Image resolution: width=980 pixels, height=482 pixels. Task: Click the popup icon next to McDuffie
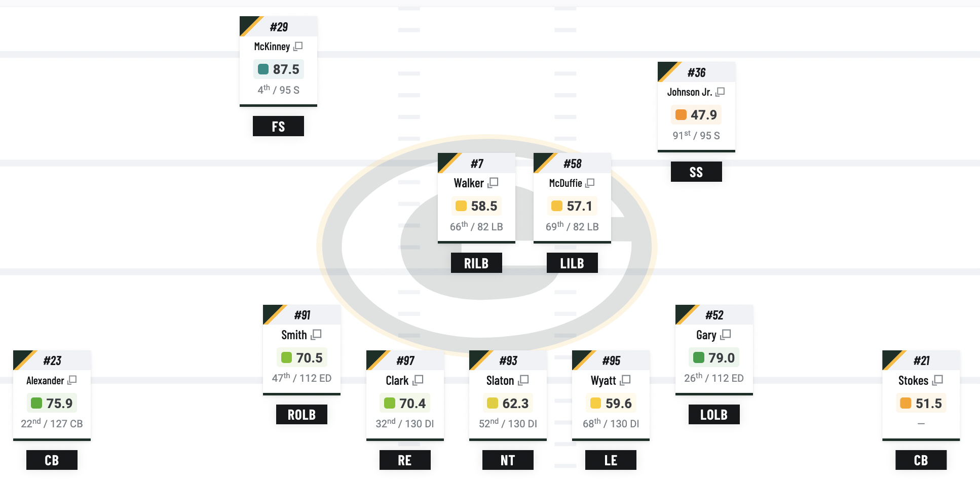pos(590,183)
